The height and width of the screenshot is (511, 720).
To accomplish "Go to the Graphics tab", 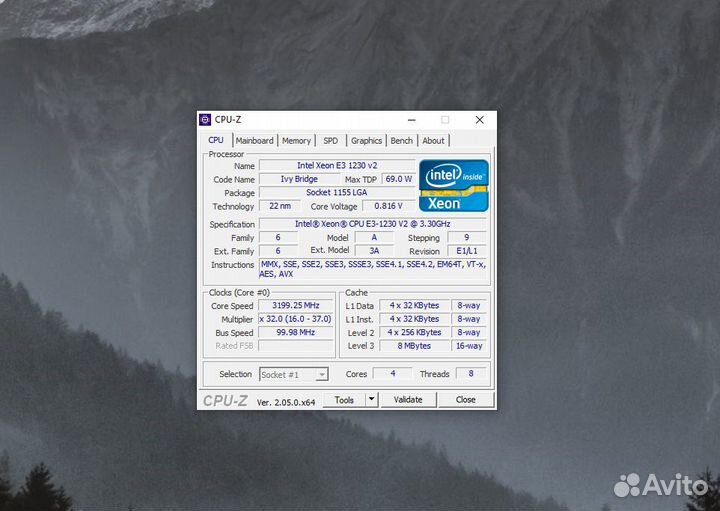I will (x=366, y=140).
